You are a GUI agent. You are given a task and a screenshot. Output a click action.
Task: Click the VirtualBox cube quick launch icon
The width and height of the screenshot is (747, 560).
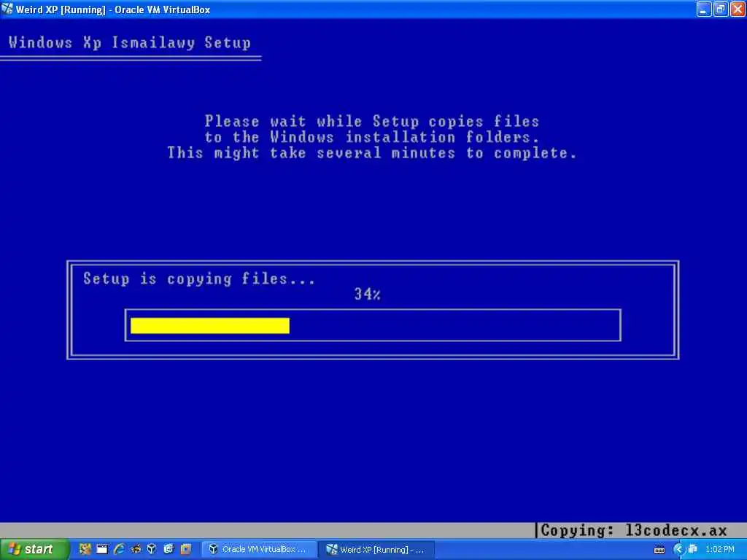point(152,549)
